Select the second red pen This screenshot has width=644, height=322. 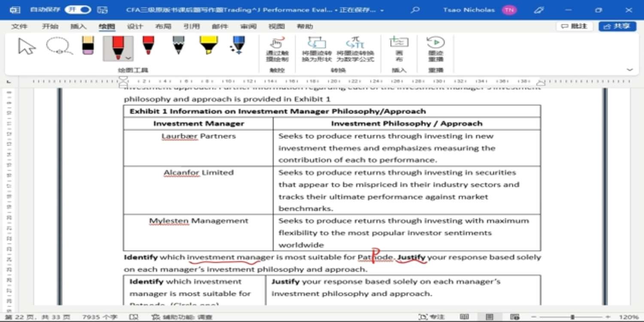click(x=148, y=46)
